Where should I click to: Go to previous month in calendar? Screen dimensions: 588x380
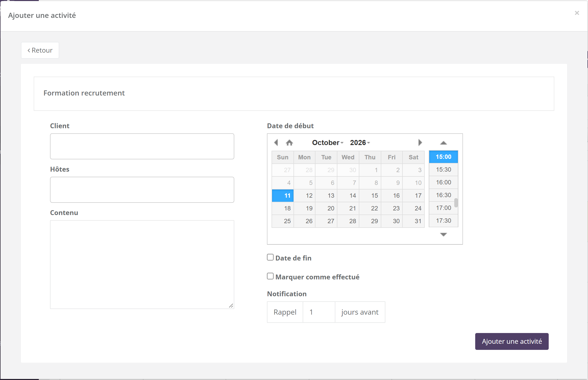[x=276, y=142]
